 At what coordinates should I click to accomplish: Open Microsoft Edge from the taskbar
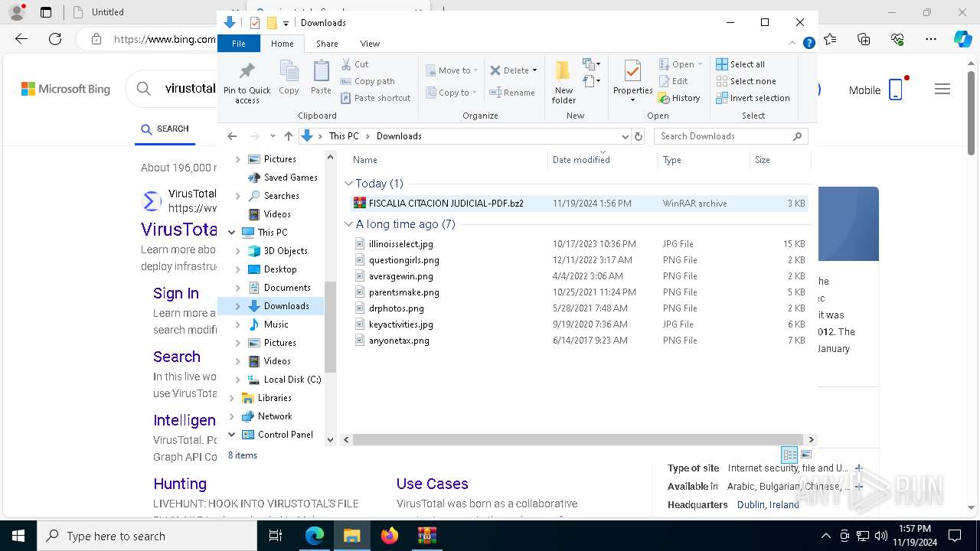[315, 536]
